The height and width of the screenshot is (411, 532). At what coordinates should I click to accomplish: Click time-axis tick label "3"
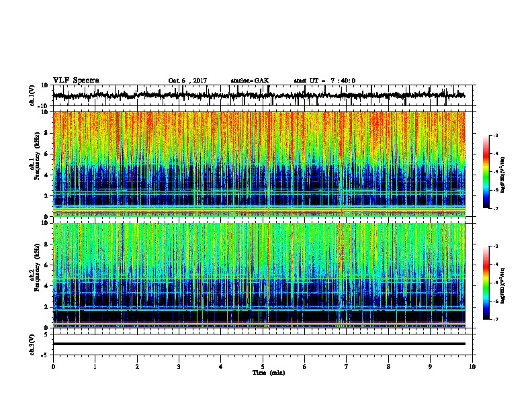coord(179,367)
